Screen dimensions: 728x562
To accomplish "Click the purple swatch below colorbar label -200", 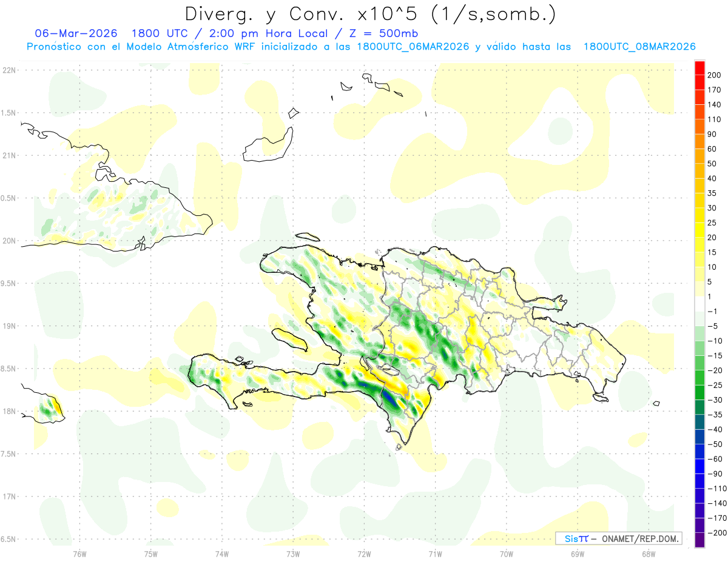I will (699, 540).
